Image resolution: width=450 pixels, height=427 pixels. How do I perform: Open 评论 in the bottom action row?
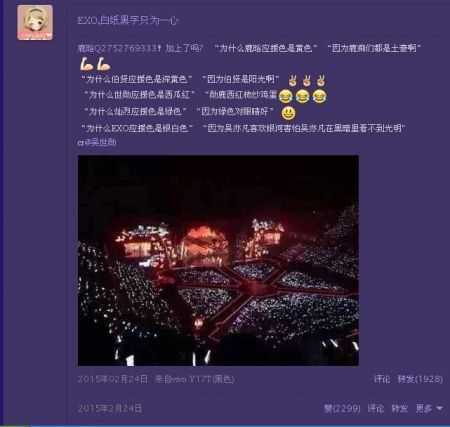[x=376, y=408]
